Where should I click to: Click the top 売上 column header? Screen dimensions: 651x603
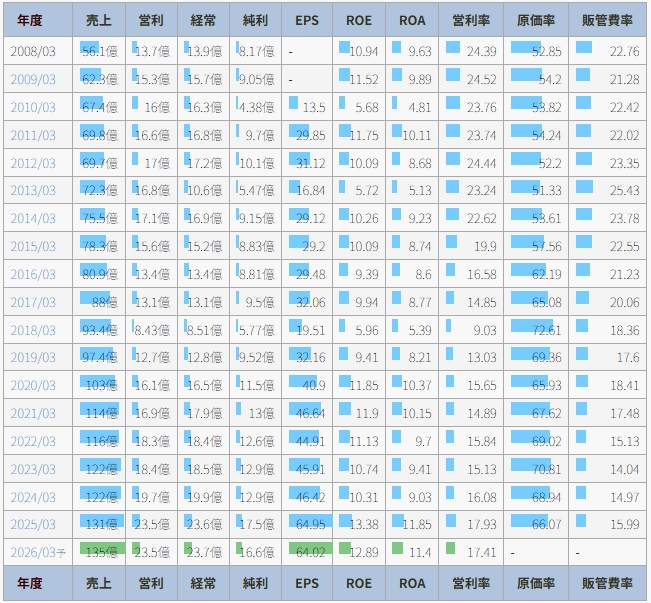(99, 20)
